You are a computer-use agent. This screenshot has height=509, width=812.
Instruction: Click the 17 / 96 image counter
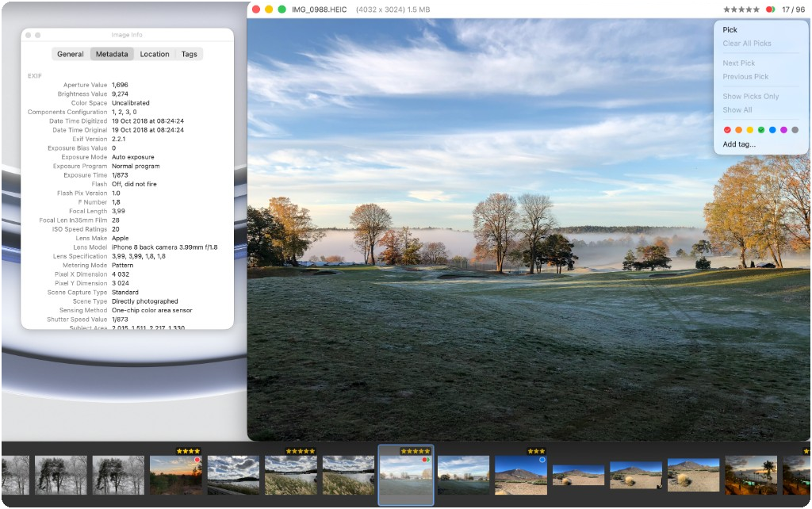pos(793,10)
